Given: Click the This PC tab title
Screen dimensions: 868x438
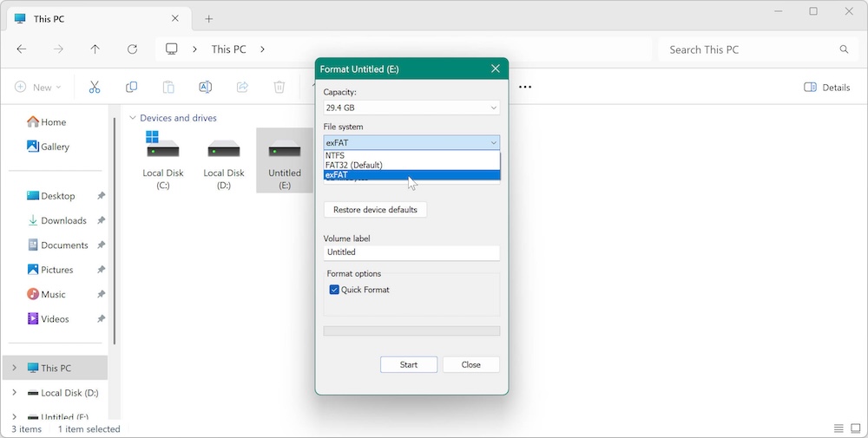Looking at the screenshot, I should pos(49,19).
